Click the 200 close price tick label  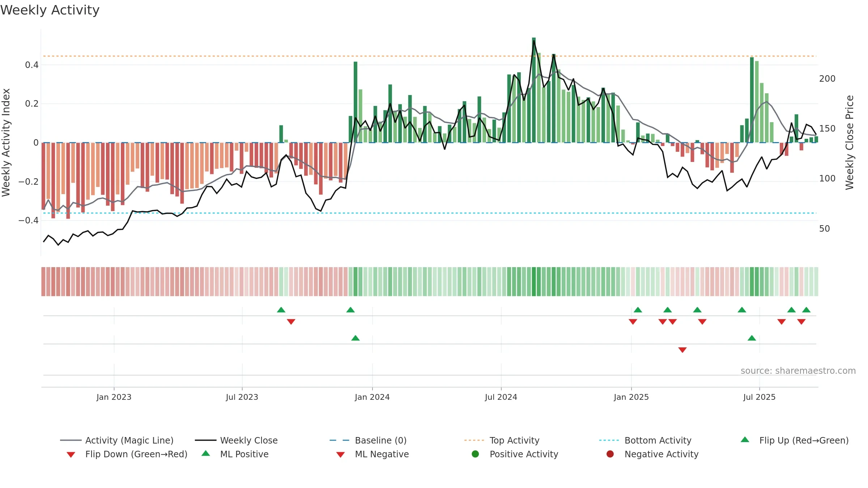point(827,79)
